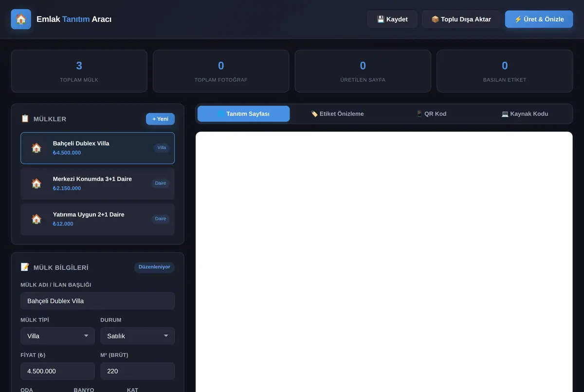
Task: Click the house icon on Bahçeli Dublex Villa
Action: (x=36, y=148)
